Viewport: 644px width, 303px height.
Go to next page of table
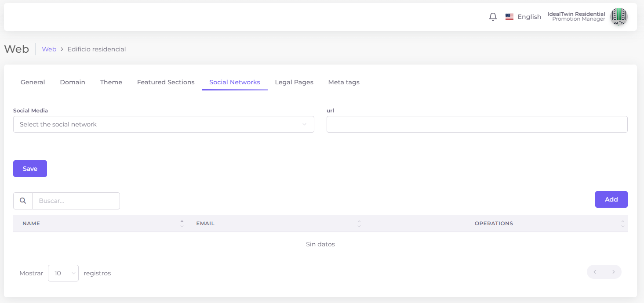point(613,272)
